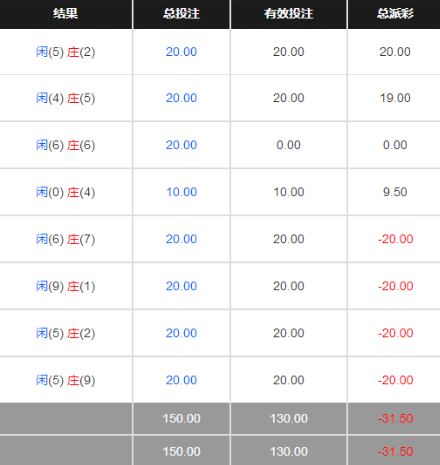Screen dimensions: 440x465
Task: Select the 闲(4) 庄(5) result cell
Action: pos(65,98)
